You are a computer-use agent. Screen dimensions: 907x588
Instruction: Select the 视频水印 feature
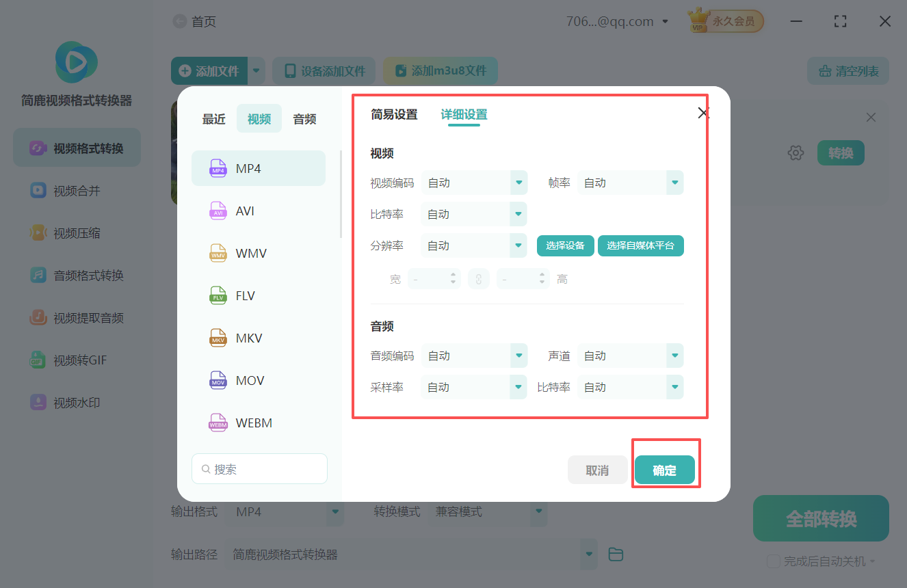tap(76, 402)
